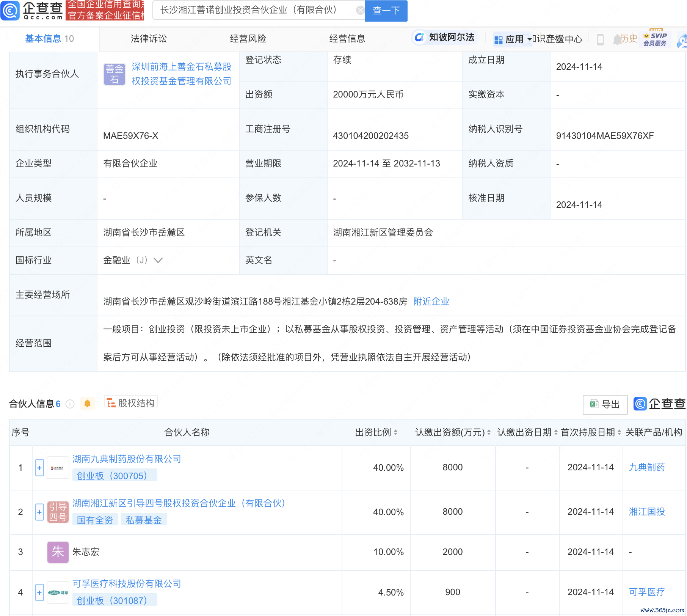Click the 知识产权中心 header item
The image size is (687, 616).
point(558,39)
